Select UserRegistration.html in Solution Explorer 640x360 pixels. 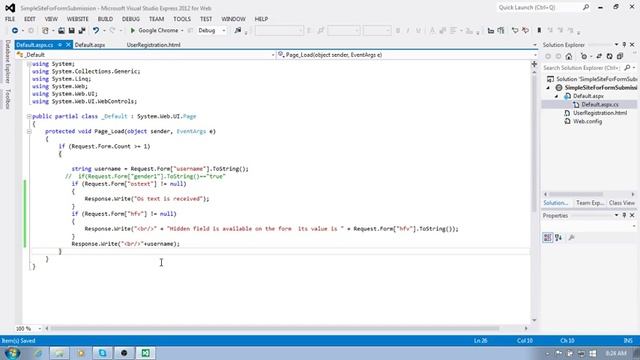600,113
